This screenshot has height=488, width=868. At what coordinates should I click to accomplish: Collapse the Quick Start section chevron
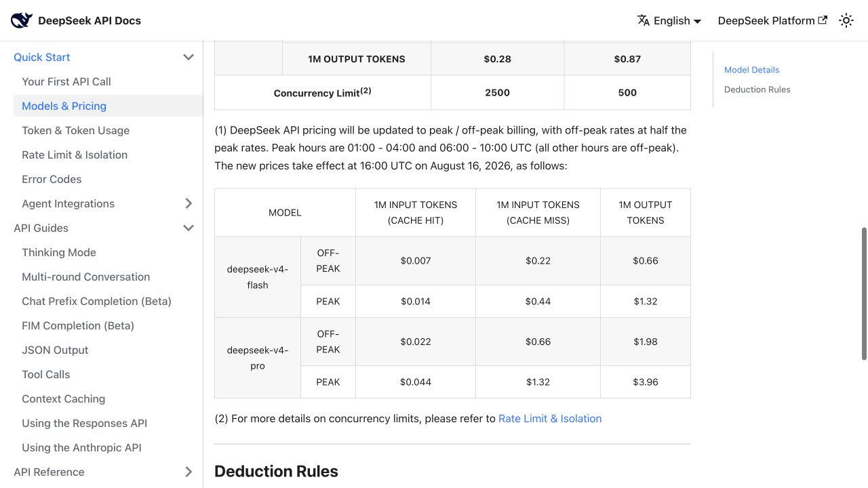point(189,57)
